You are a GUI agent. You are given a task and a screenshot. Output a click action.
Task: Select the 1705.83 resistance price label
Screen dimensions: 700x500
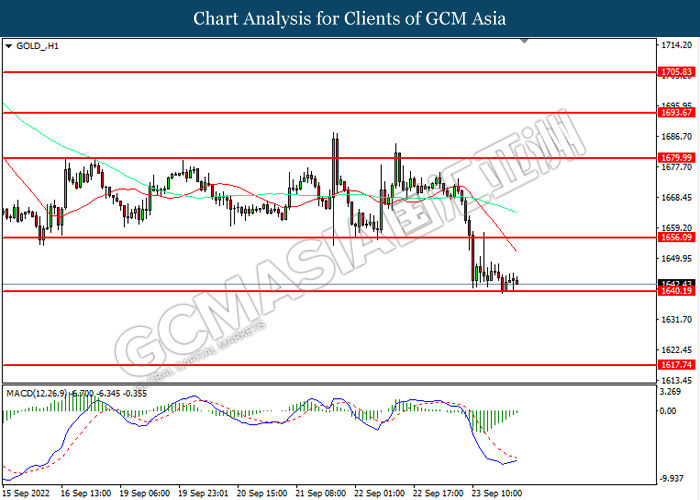point(676,72)
